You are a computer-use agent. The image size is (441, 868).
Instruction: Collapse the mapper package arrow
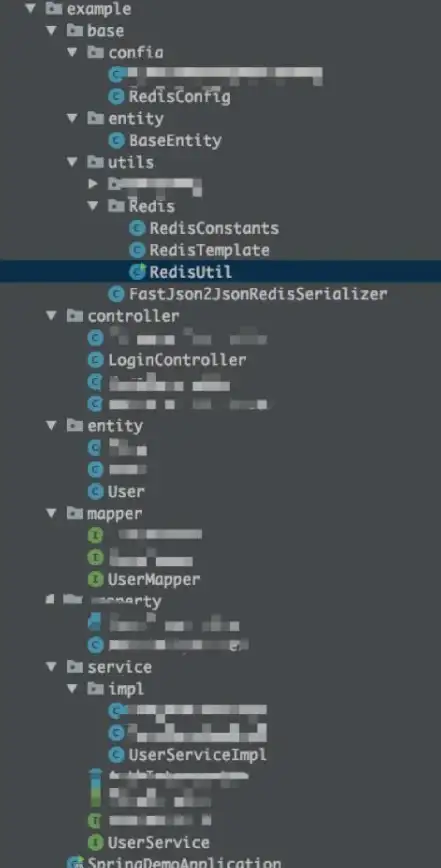point(51,513)
